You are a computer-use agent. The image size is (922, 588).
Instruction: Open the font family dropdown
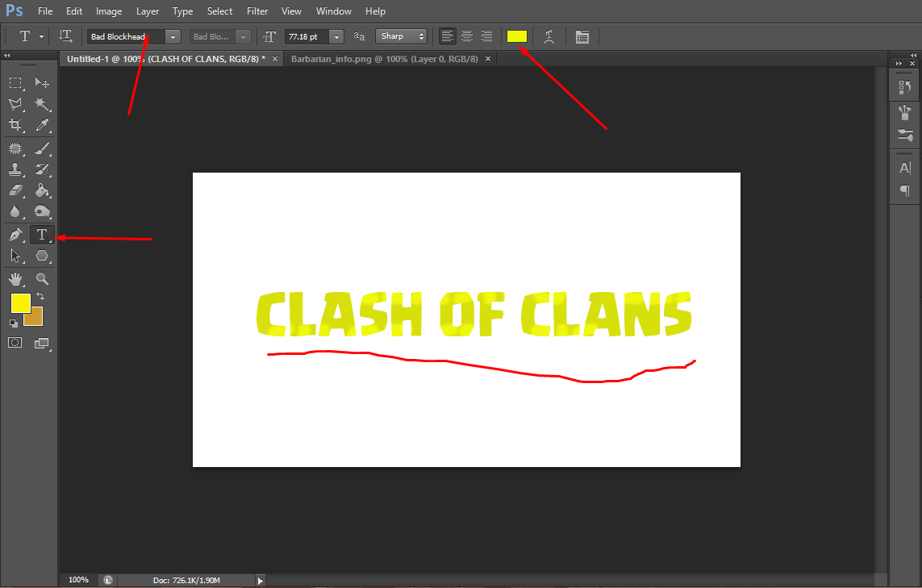coord(172,36)
